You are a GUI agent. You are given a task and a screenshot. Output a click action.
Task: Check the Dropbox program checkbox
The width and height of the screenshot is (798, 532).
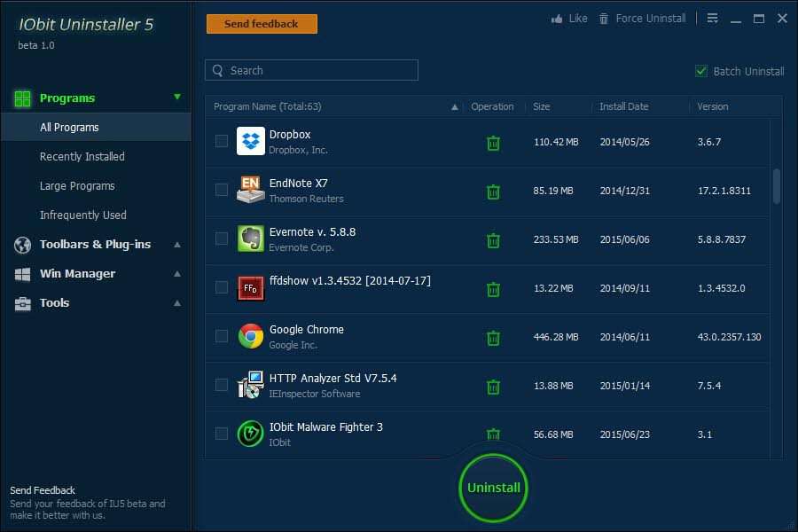[222, 141]
